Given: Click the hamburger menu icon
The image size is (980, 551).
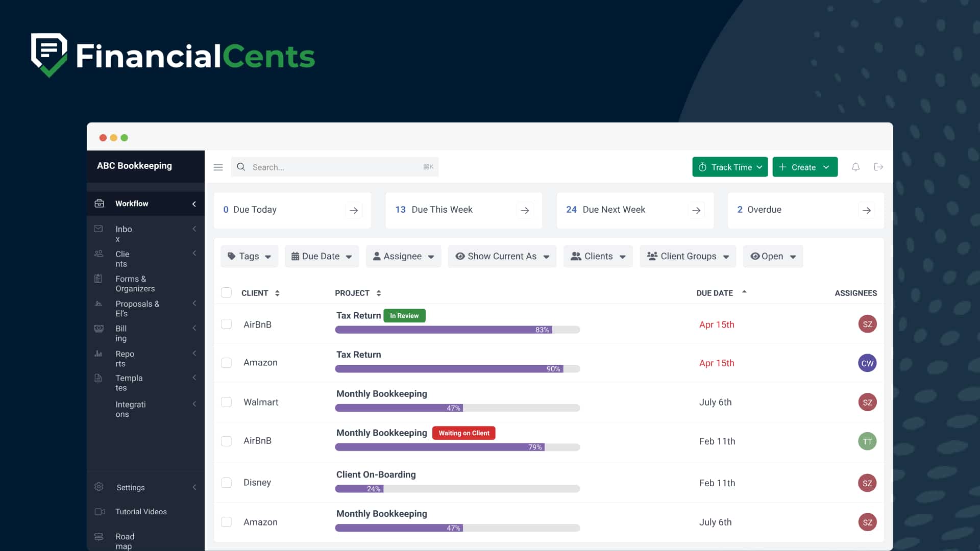Looking at the screenshot, I should pyautogui.click(x=218, y=167).
